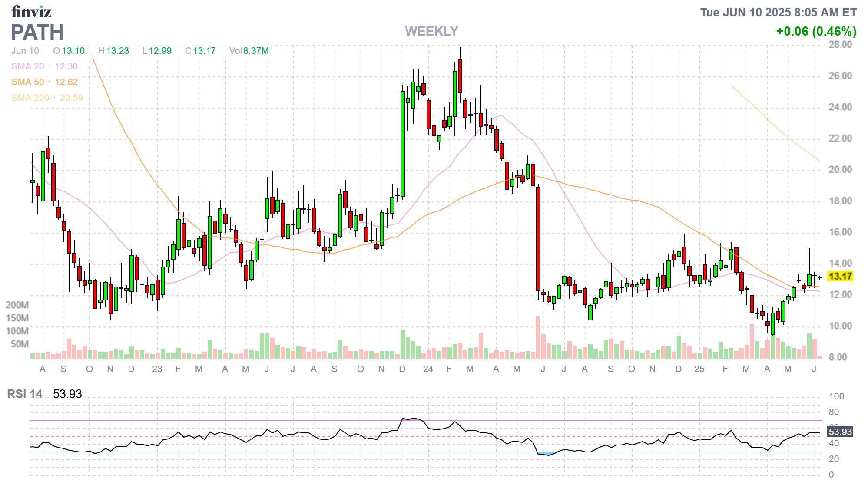Click the 28.00 price axis label
Image resolution: width=868 pixels, height=488 pixels.
(840, 44)
